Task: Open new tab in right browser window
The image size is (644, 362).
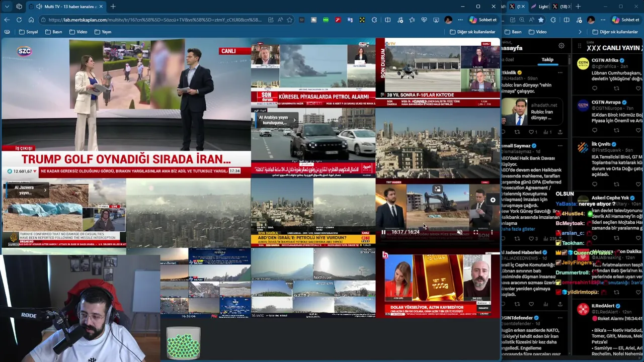Action: tap(578, 7)
